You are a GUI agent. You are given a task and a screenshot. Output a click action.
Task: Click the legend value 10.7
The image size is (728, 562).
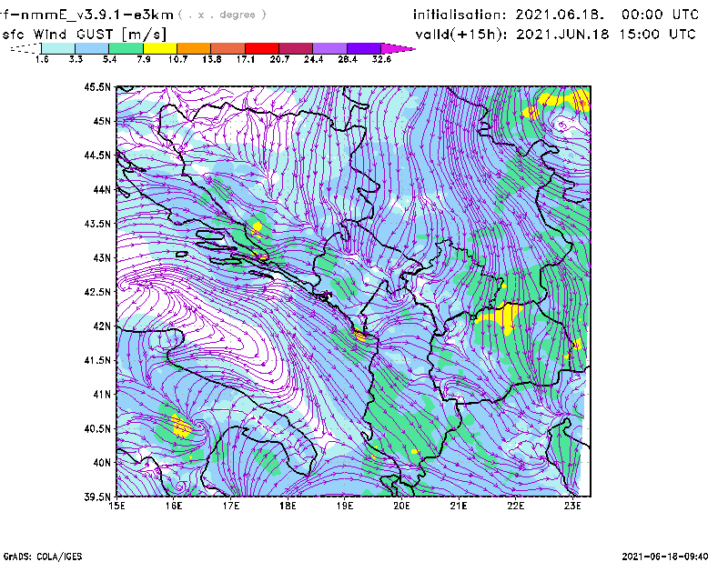(x=177, y=59)
